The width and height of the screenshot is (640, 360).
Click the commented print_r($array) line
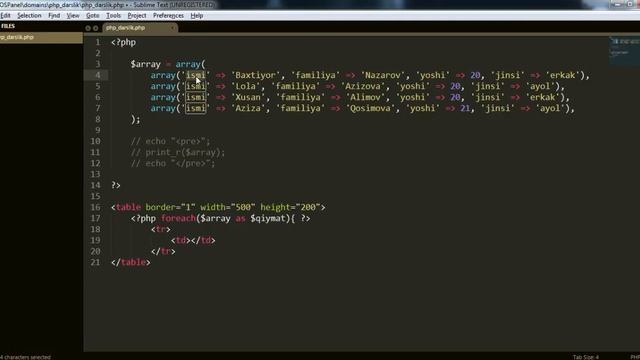point(178,152)
